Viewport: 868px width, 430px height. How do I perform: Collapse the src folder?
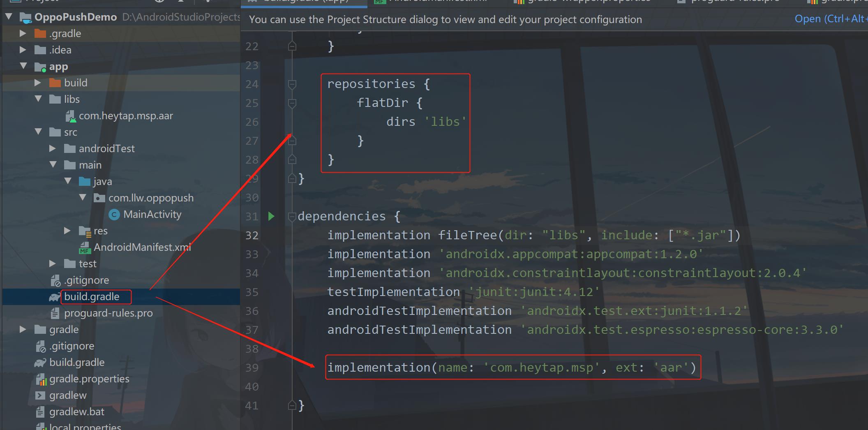click(x=38, y=132)
